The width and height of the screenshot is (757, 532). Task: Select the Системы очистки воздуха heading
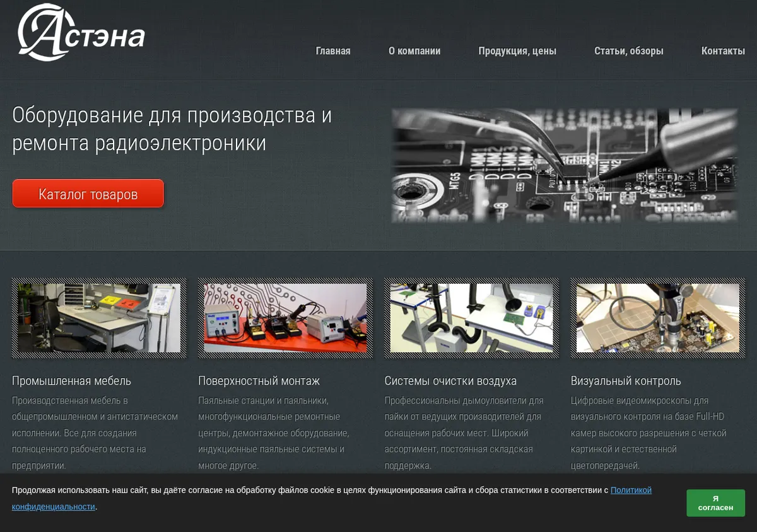pos(450,381)
